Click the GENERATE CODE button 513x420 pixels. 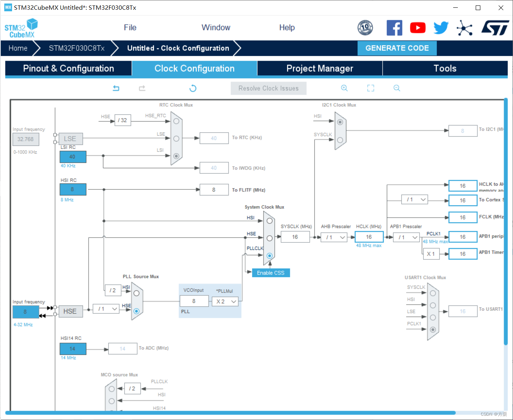[x=397, y=48]
